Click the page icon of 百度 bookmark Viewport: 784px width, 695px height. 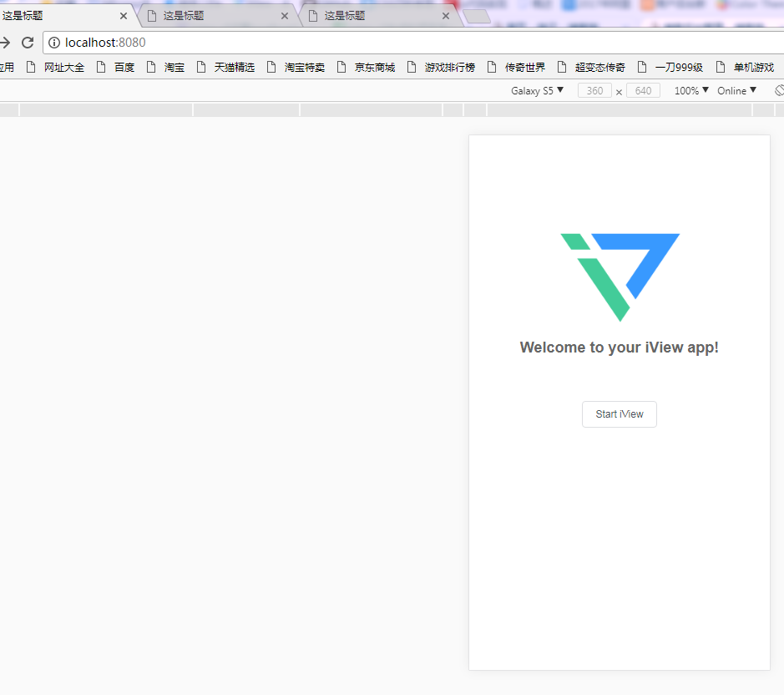tap(101, 67)
